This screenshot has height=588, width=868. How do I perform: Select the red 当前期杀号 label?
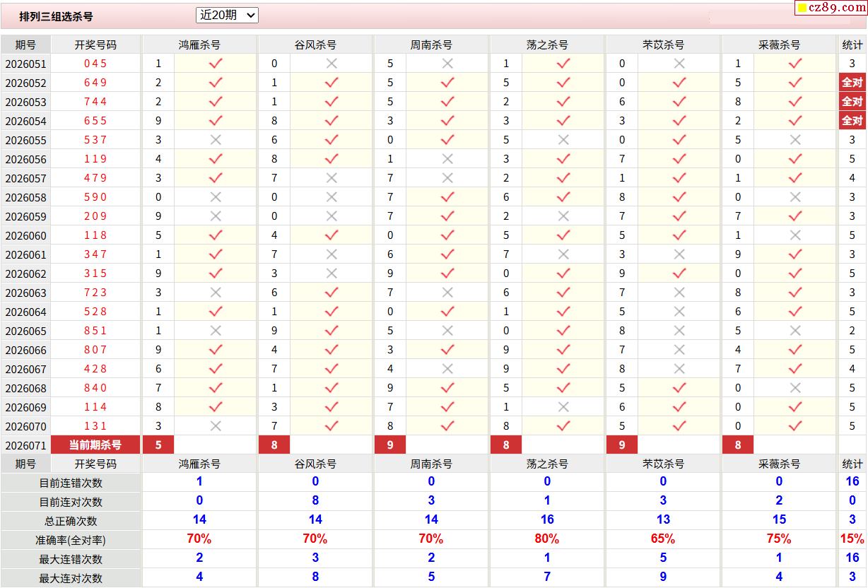tap(95, 445)
